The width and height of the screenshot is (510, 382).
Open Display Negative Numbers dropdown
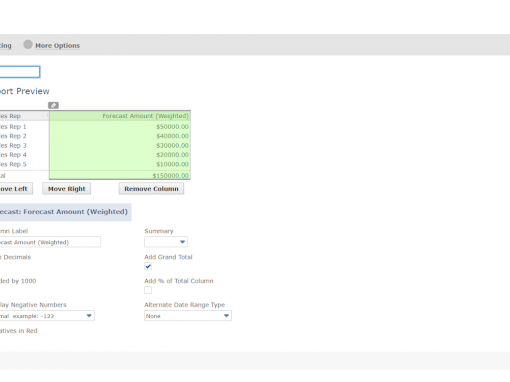point(47,316)
